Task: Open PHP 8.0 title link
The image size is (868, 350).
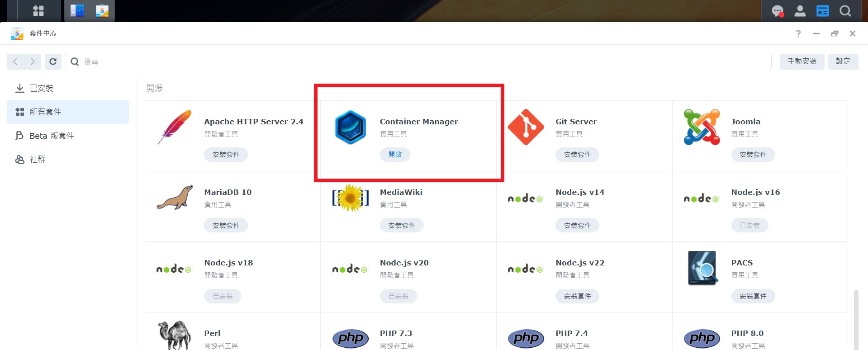Action: 747,333
